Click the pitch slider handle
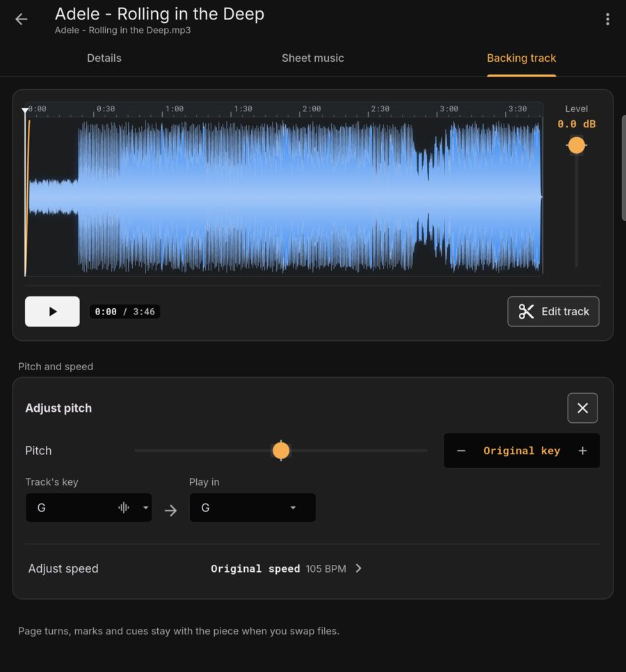This screenshot has height=672, width=626. point(281,451)
